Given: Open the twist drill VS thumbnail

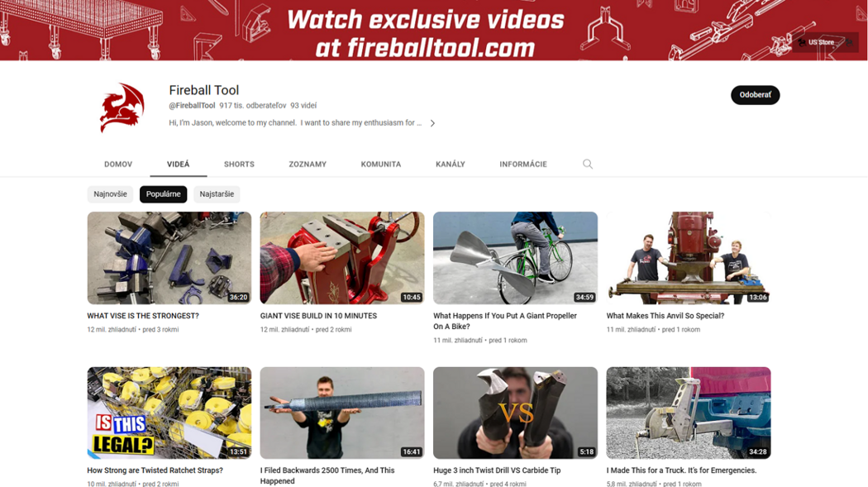Looking at the screenshot, I should point(515,413).
